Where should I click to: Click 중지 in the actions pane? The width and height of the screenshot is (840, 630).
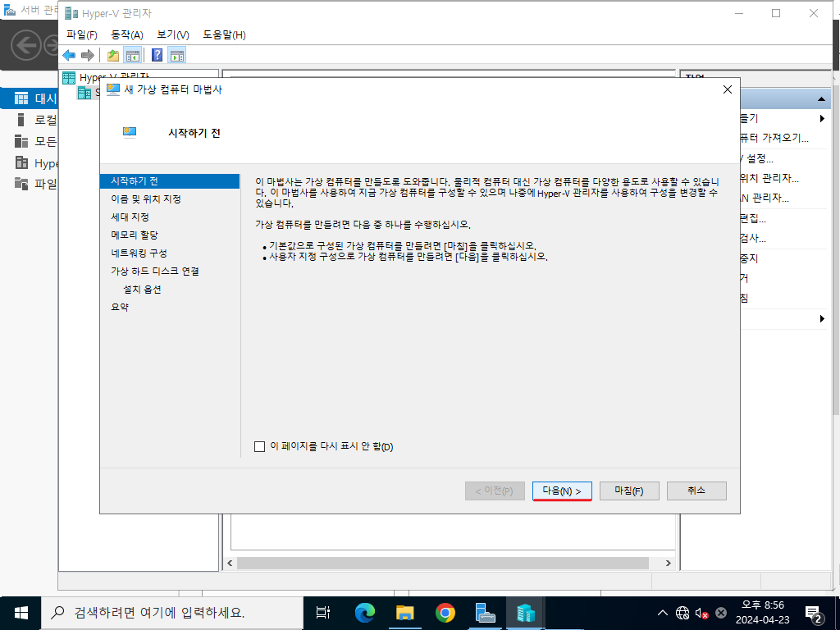(x=749, y=258)
